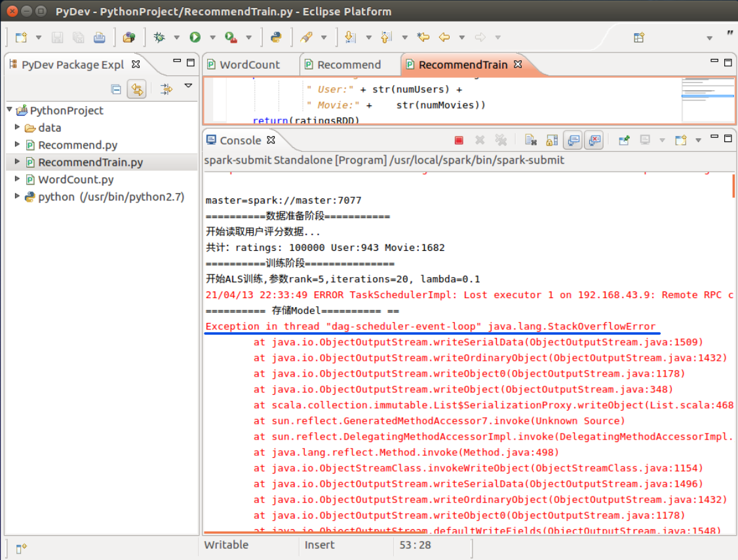Open Next Annotation dropdown arrow
The image size is (738, 560).
click(368, 37)
